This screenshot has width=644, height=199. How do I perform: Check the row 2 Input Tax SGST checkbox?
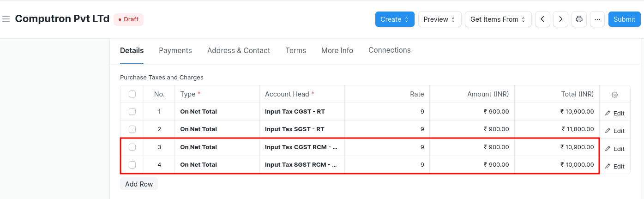pyautogui.click(x=132, y=129)
